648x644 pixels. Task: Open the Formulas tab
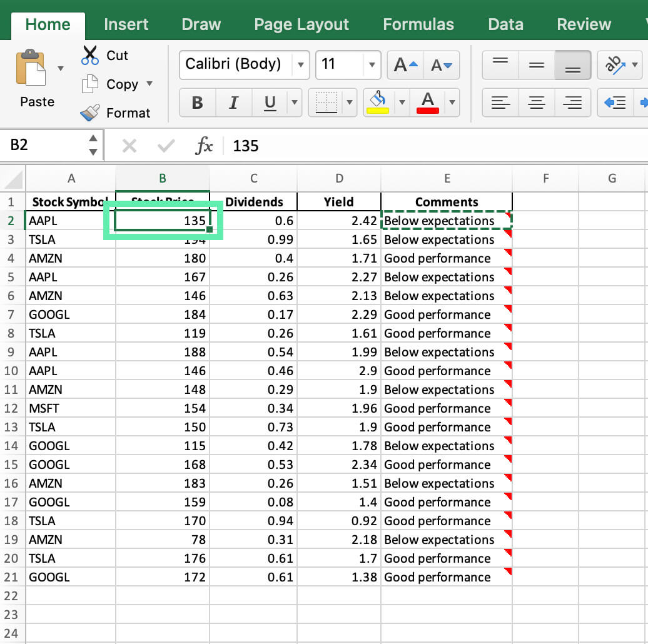pos(418,24)
